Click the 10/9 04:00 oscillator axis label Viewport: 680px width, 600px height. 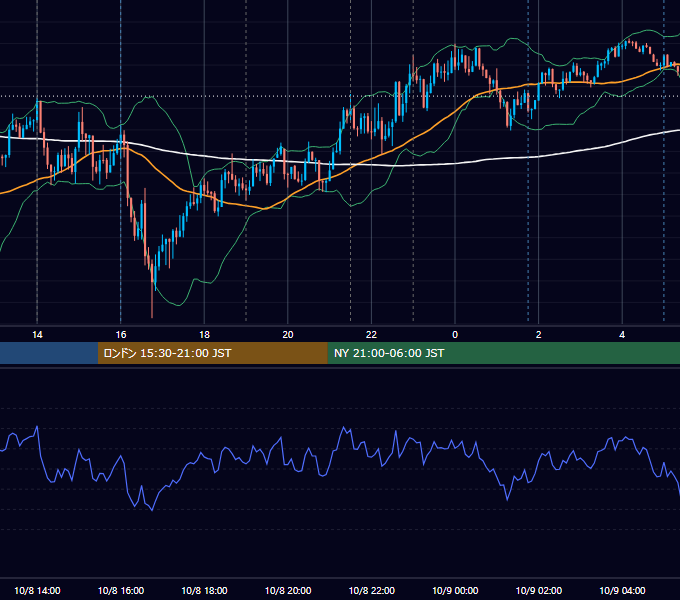click(x=622, y=590)
